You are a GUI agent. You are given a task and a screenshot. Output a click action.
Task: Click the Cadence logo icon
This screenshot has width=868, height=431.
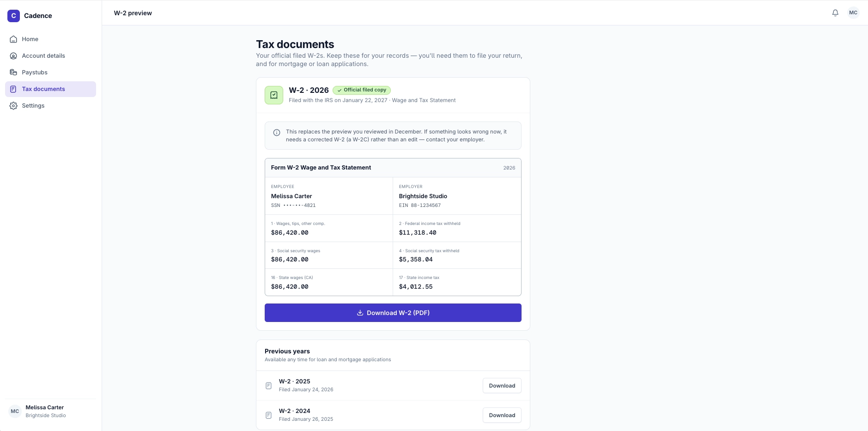tap(13, 16)
